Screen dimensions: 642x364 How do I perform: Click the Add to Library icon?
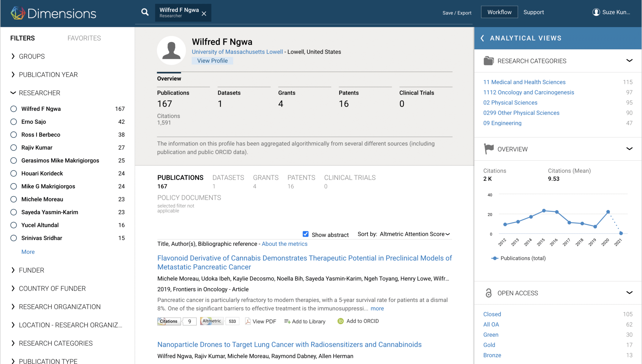point(287,321)
